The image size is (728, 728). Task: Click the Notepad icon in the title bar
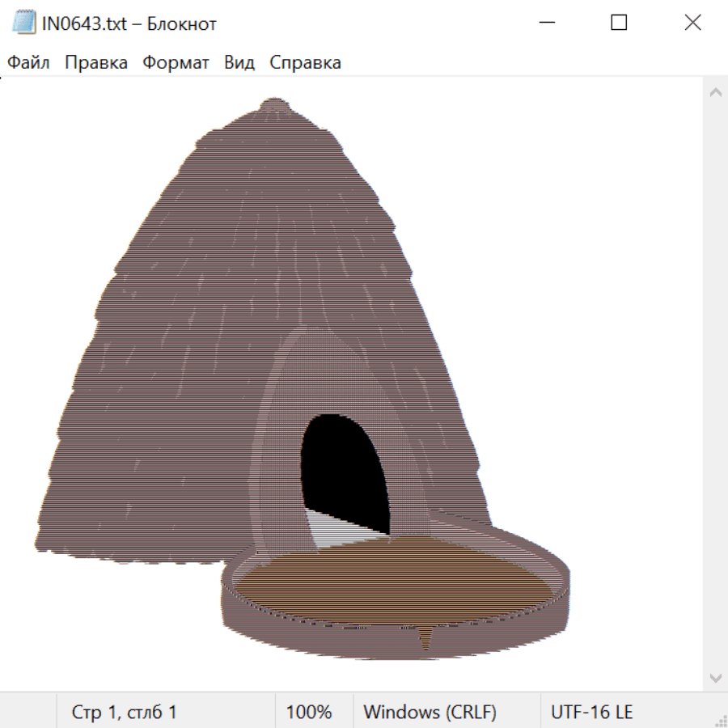pos(24,23)
